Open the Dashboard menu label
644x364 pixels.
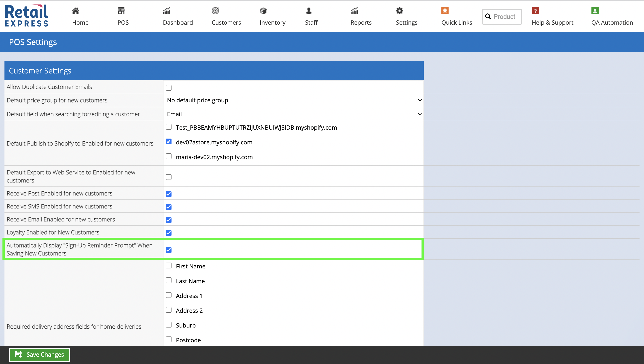(x=178, y=23)
